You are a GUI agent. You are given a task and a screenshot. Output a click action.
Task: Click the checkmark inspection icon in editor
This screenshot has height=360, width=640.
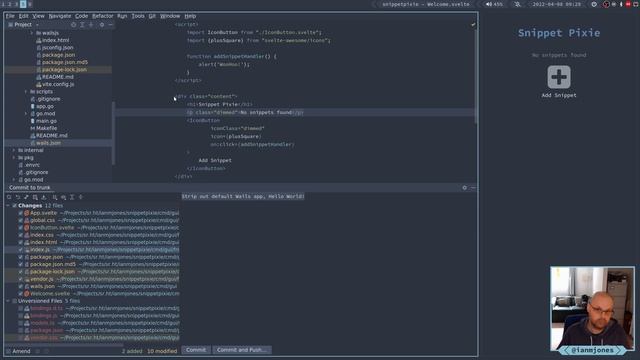pos(473,24)
